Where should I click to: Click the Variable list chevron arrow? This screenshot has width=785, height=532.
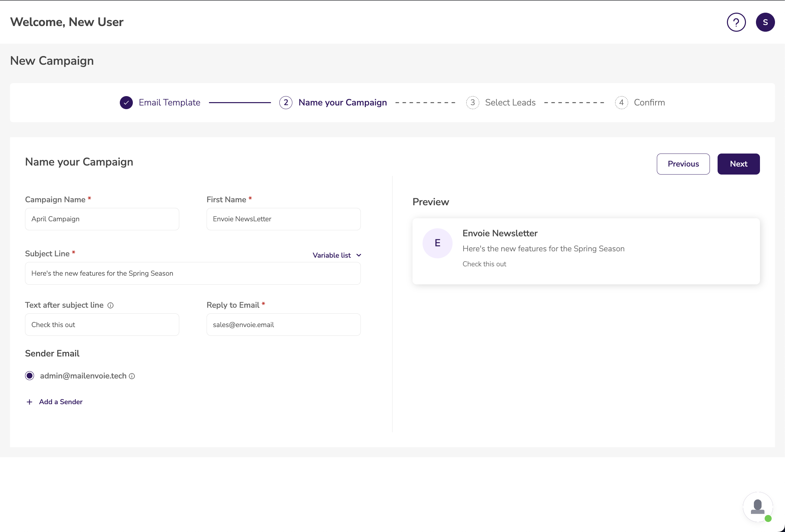pos(359,255)
